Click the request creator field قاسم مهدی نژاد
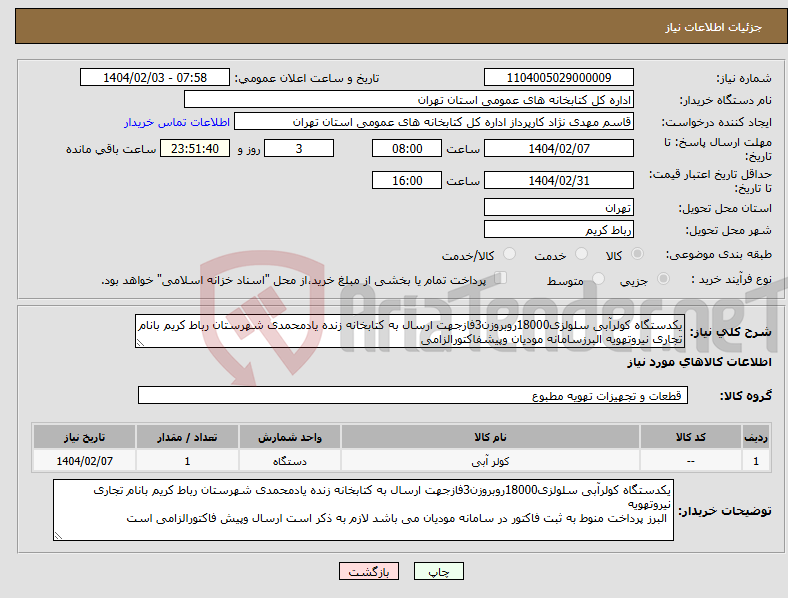 tap(434, 122)
